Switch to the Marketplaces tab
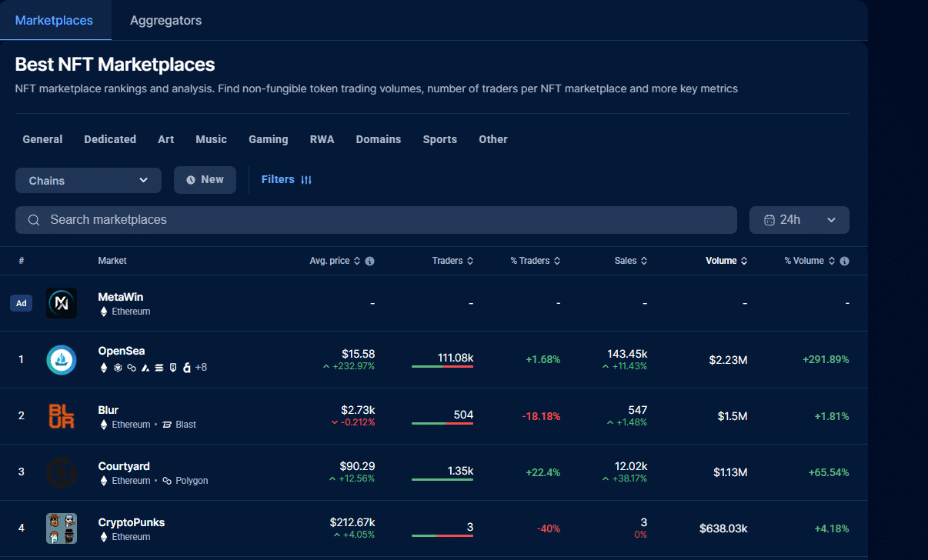This screenshot has height=560, width=928. pos(54,20)
